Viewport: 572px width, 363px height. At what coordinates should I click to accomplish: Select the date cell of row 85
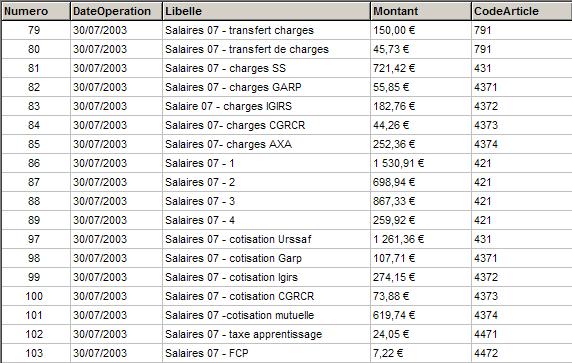pos(116,144)
